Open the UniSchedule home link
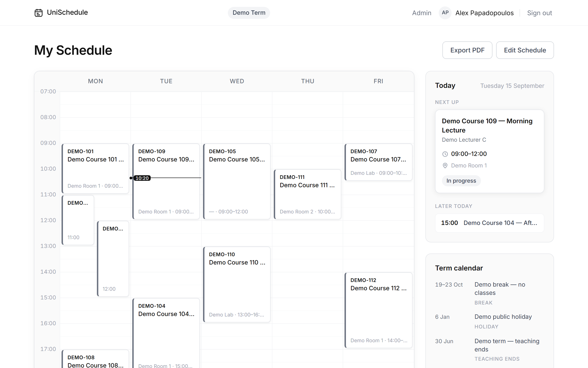Screen dimensions: 588x368 coord(61,12)
